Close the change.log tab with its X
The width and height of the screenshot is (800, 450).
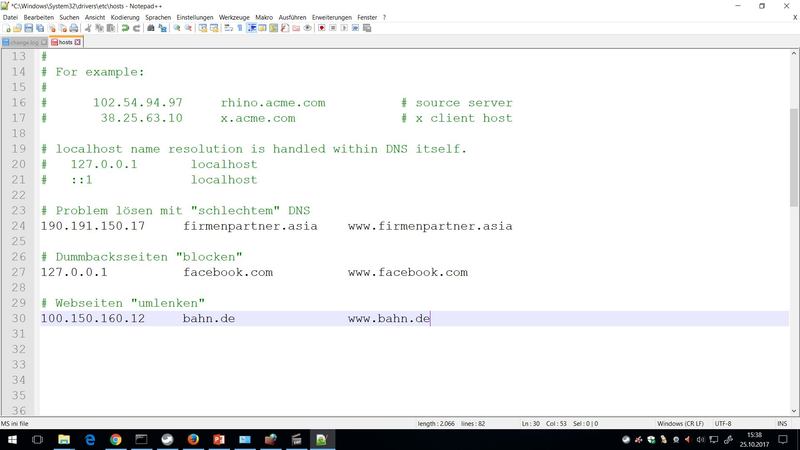click(44, 42)
